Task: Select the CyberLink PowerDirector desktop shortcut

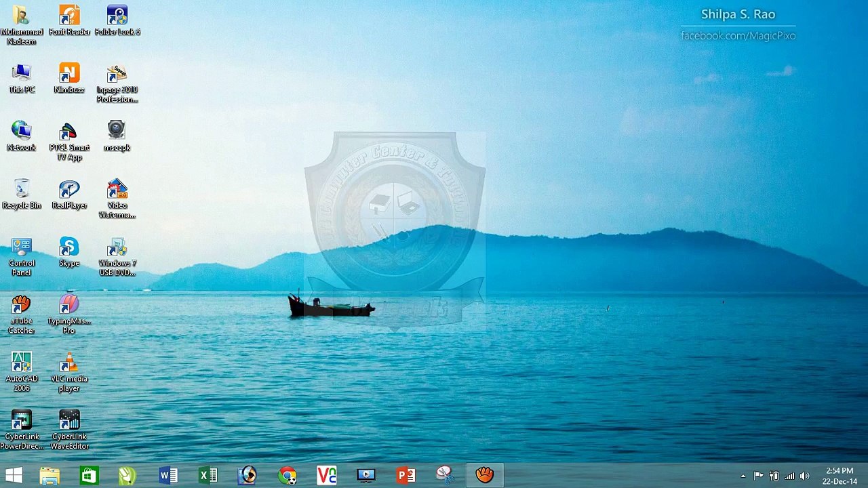Action: (x=22, y=430)
